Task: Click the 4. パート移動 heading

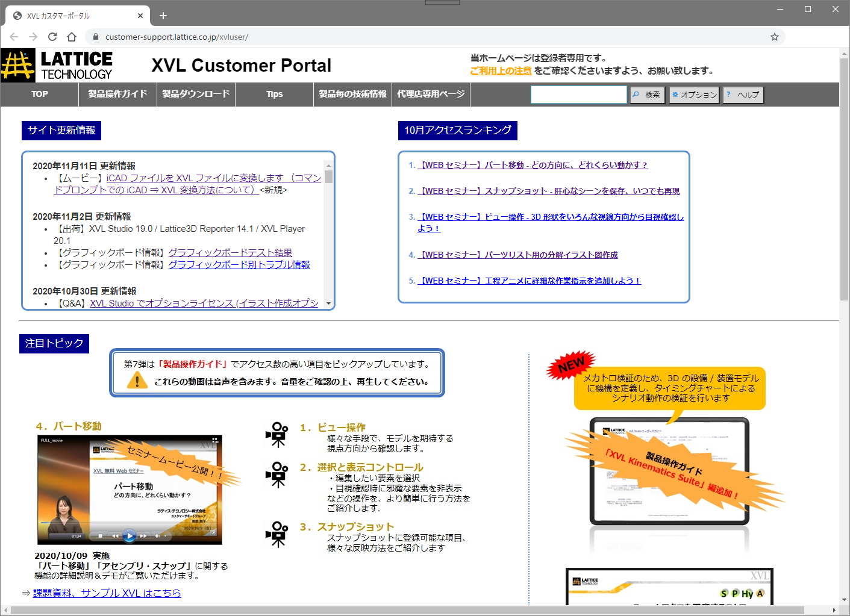Action: click(69, 426)
